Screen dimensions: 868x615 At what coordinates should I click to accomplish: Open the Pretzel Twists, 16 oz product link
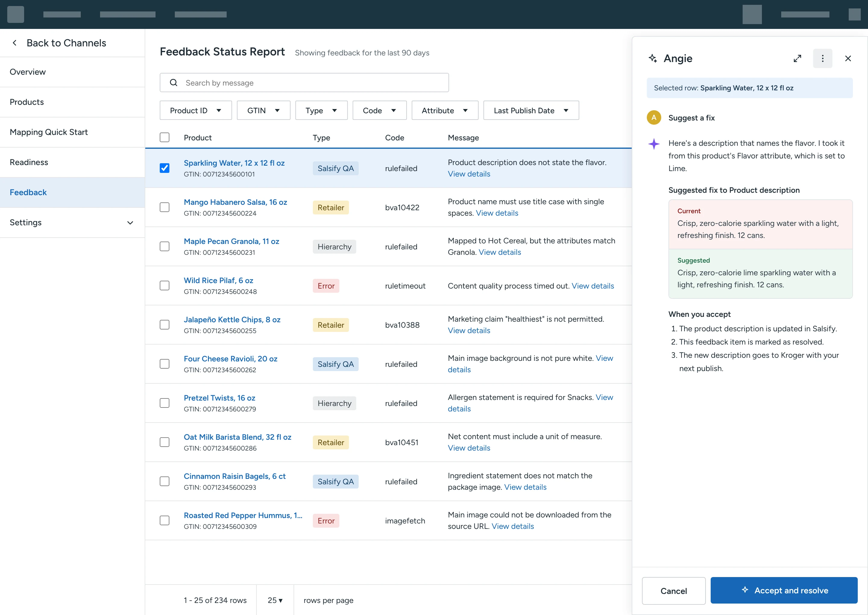[x=219, y=398]
